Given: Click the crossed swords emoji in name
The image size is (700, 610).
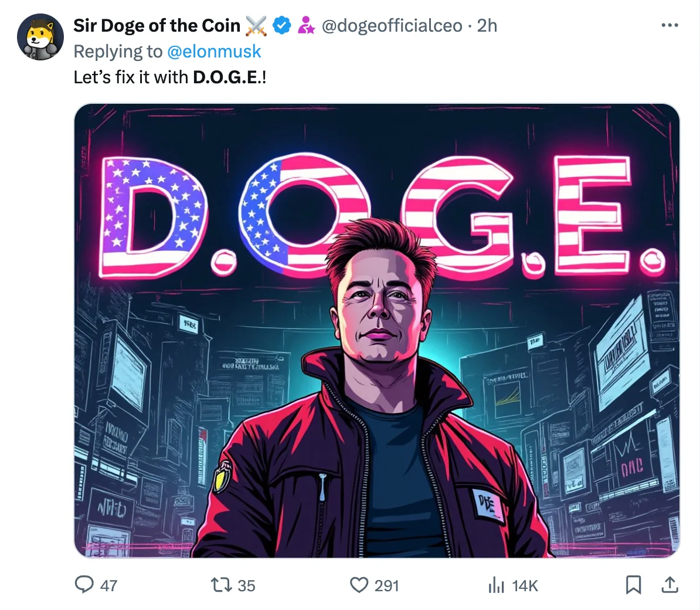Looking at the screenshot, I should click(256, 26).
